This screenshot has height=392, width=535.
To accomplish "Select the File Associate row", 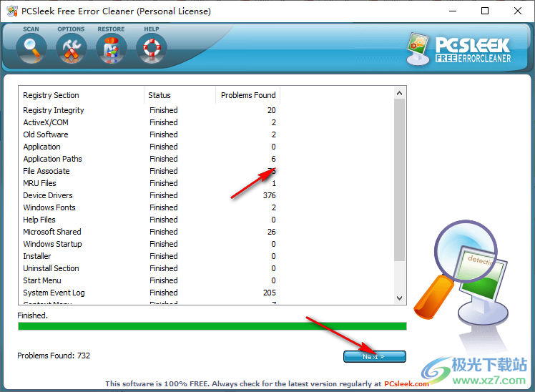I will (149, 171).
